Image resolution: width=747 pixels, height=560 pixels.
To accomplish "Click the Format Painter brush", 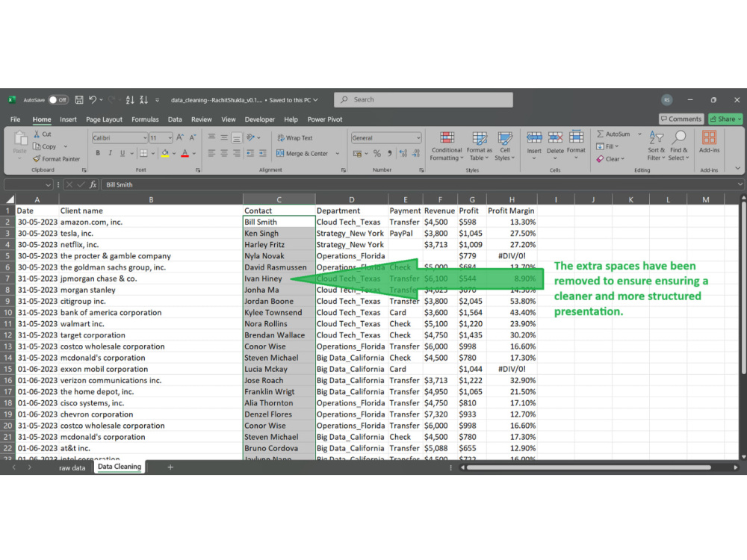I will [36, 159].
